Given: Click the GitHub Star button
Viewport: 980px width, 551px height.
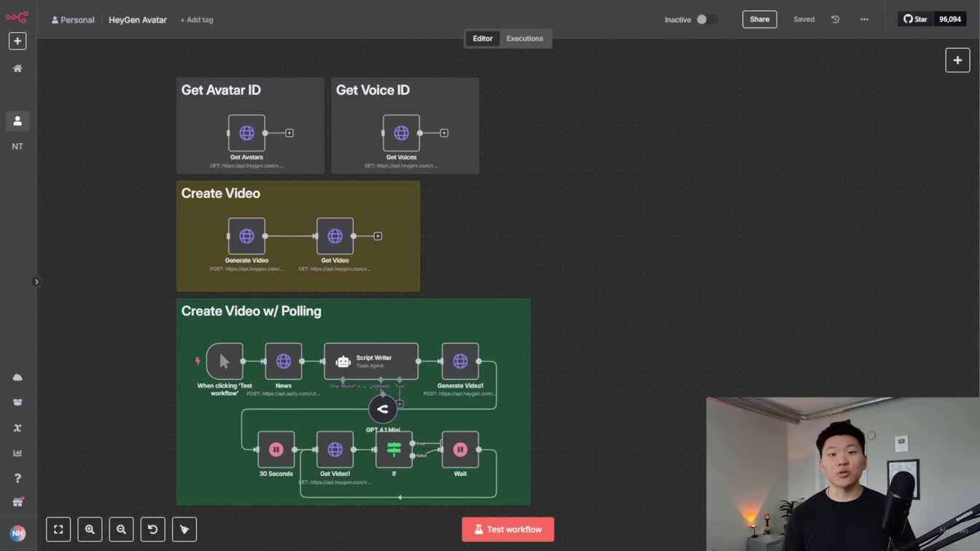Looking at the screenshot, I should click(x=915, y=19).
